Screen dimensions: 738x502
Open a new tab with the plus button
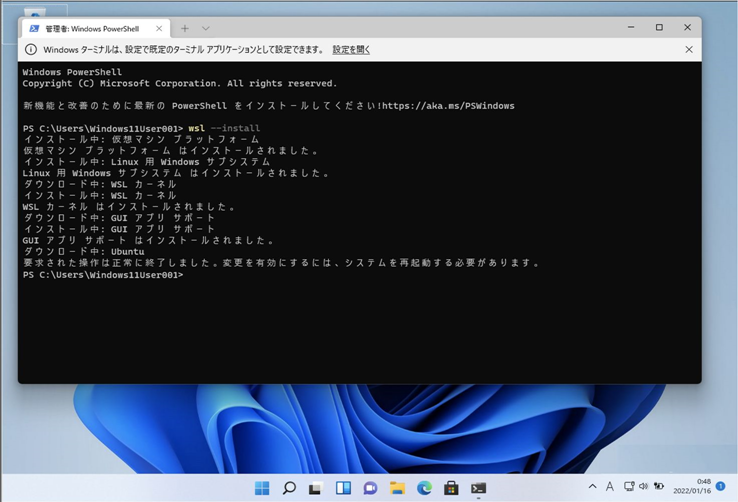click(x=184, y=29)
